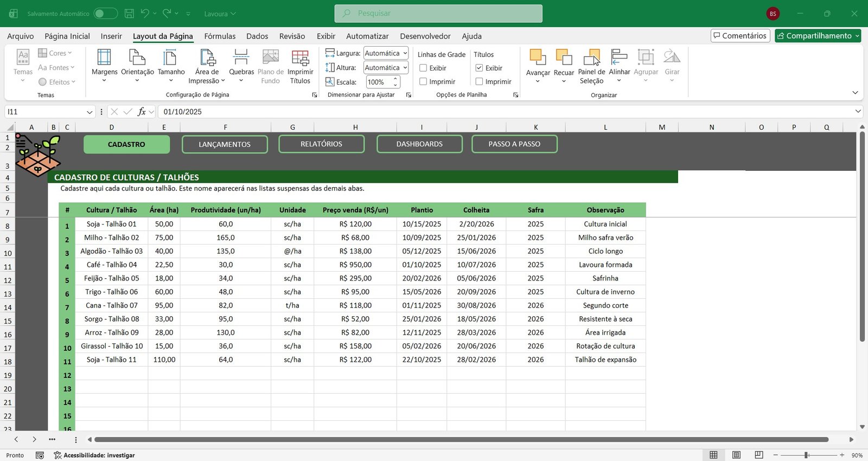Open the Área de Impressão menu
Image resolution: width=868 pixels, height=461 pixels.
(207, 66)
